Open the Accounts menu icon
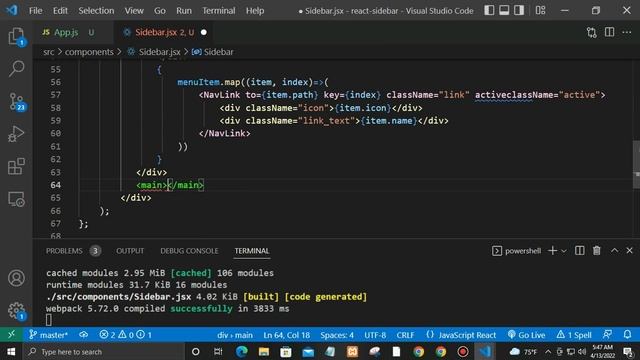 [x=16, y=278]
